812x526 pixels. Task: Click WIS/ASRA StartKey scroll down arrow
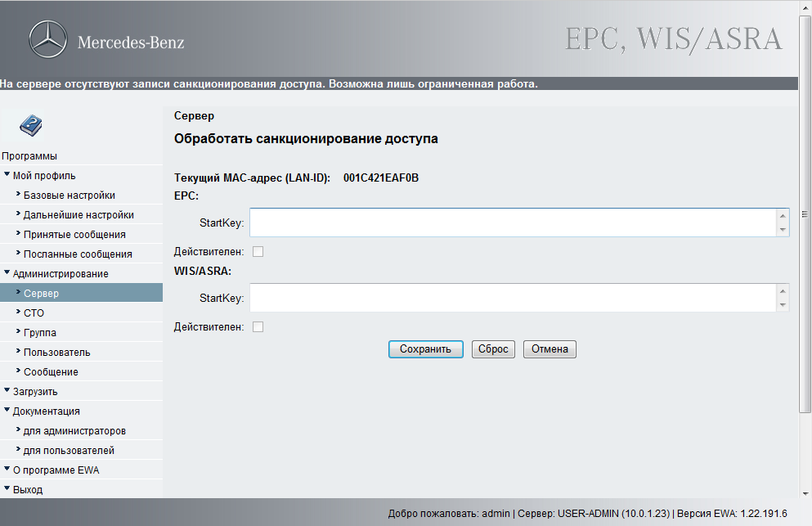(783, 304)
